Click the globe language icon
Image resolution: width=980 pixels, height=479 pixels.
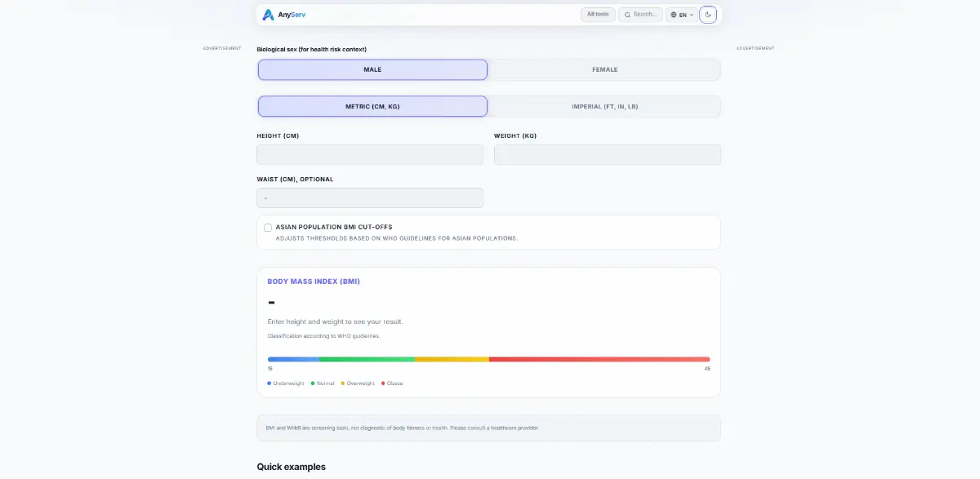[x=674, y=15]
